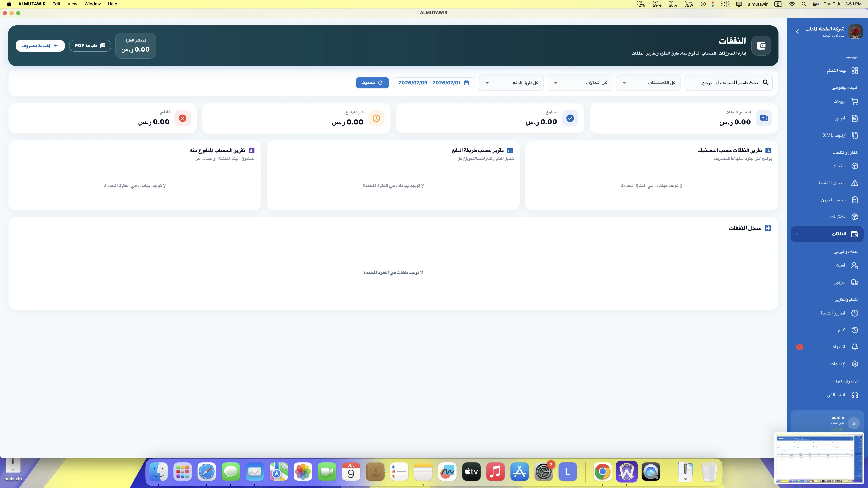Collapse the sidebar using the chevron arrow
Screen dimensions: 868x488
797,31
